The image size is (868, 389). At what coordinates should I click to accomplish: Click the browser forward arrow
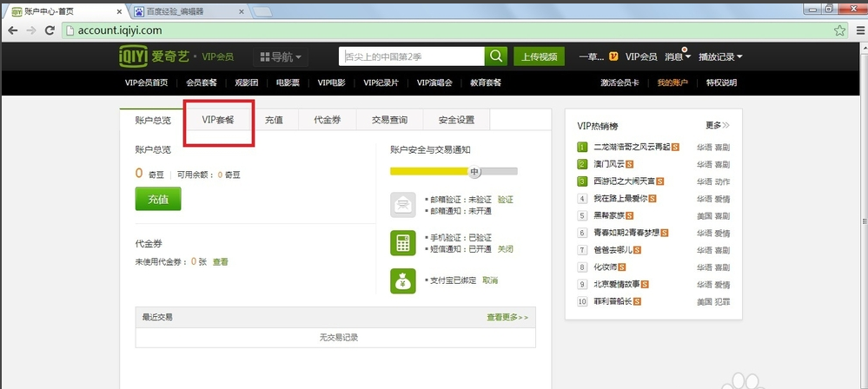tap(31, 30)
